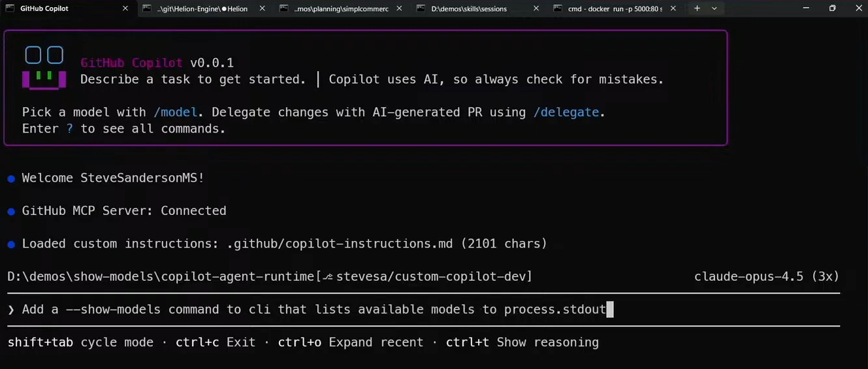Close the simplcommerc tab
868x369 pixels.
tap(399, 8)
